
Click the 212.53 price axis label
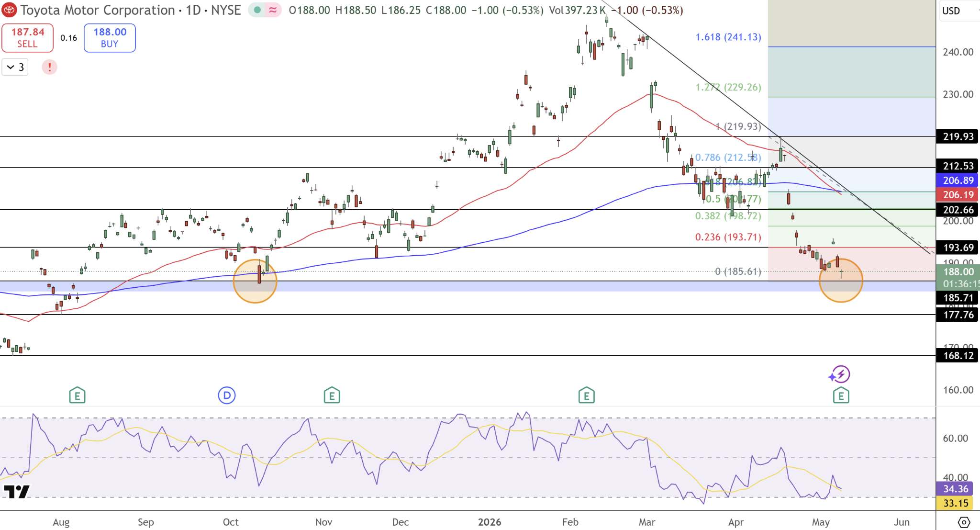pyautogui.click(x=958, y=166)
